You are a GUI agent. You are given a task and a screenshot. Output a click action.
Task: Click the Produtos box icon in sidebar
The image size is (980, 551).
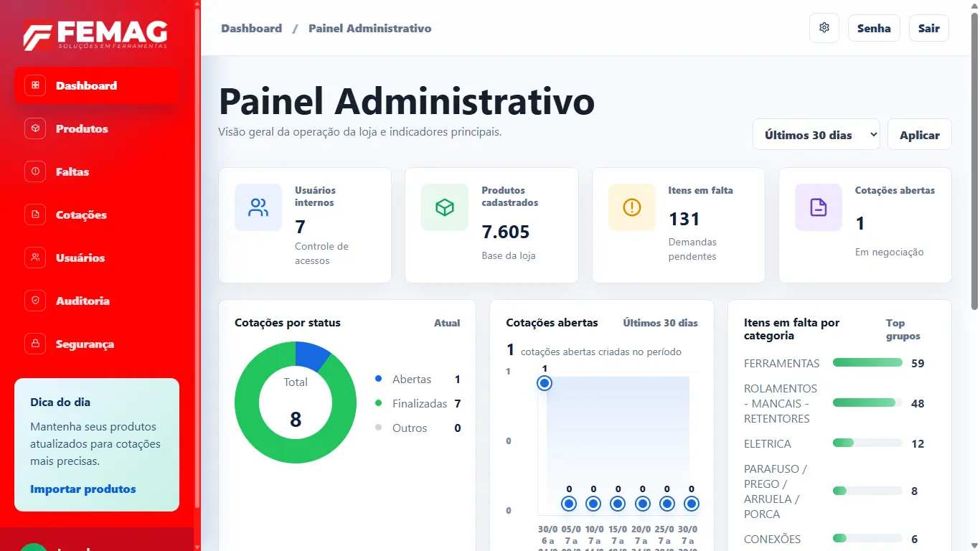[x=35, y=128]
